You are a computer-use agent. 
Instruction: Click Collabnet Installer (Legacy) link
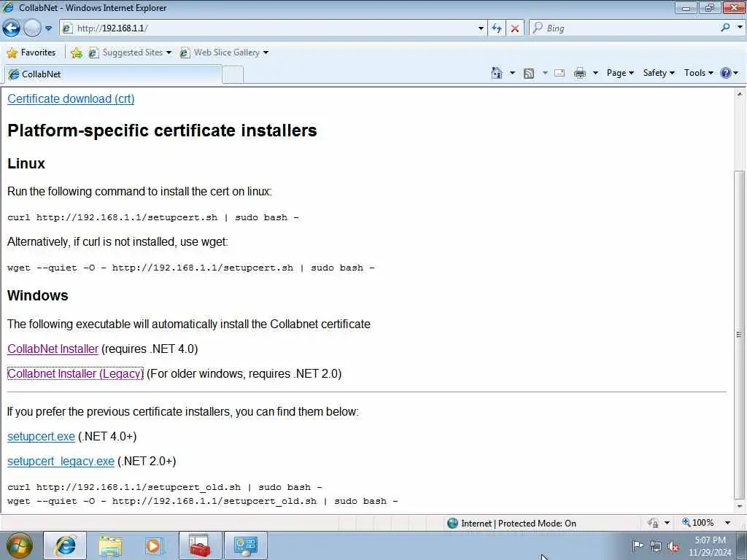pos(75,373)
